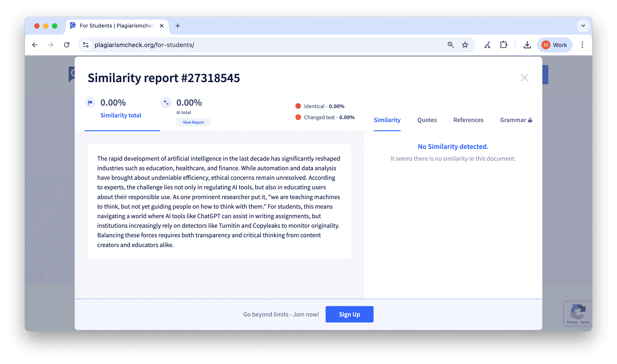Switch to the References tab
The image size is (617, 364).
(468, 120)
